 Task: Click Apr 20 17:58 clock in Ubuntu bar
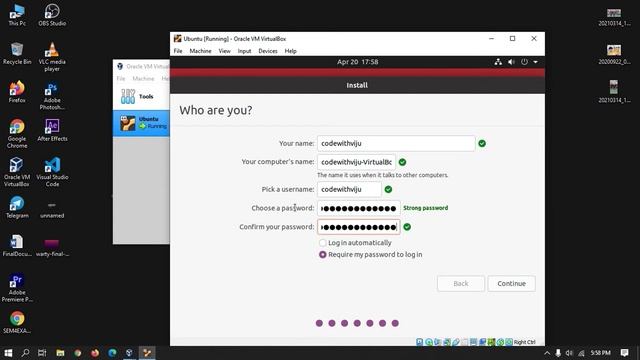pyautogui.click(x=358, y=62)
